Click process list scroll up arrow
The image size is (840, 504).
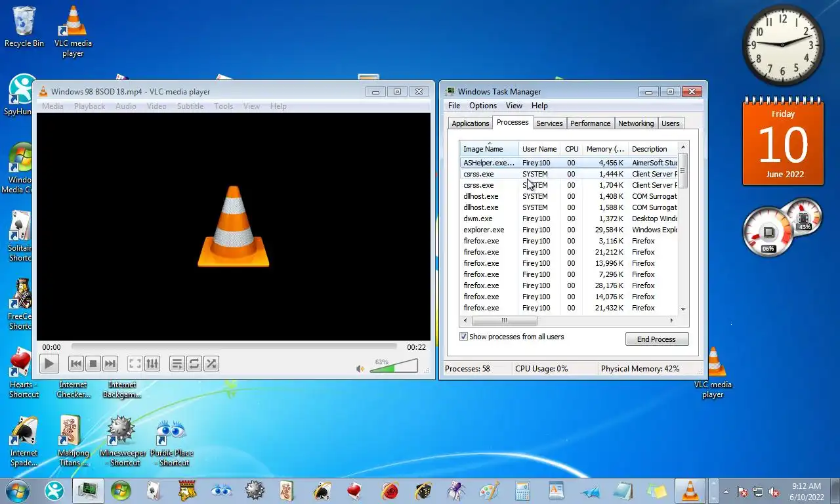[683, 147]
